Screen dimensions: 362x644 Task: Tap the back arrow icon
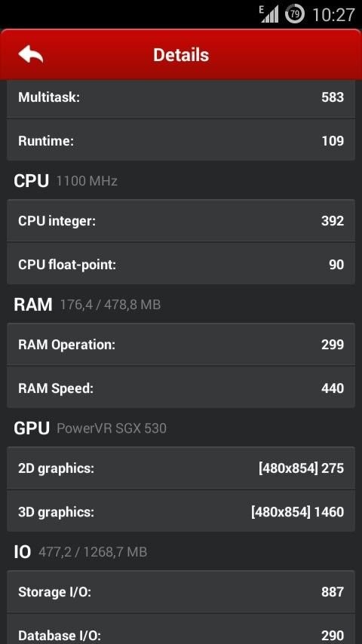point(31,54)
